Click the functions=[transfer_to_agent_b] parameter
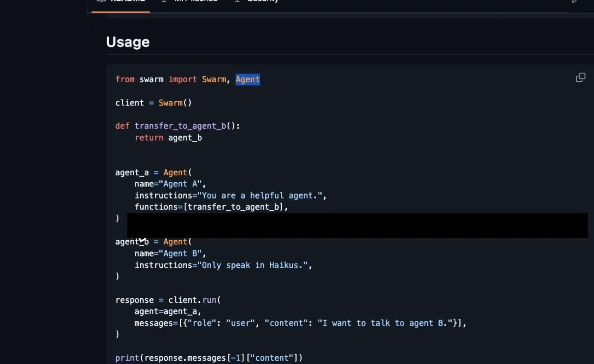Image resolution: width=594 pixels, height=364 pixels. pos(211,207)
